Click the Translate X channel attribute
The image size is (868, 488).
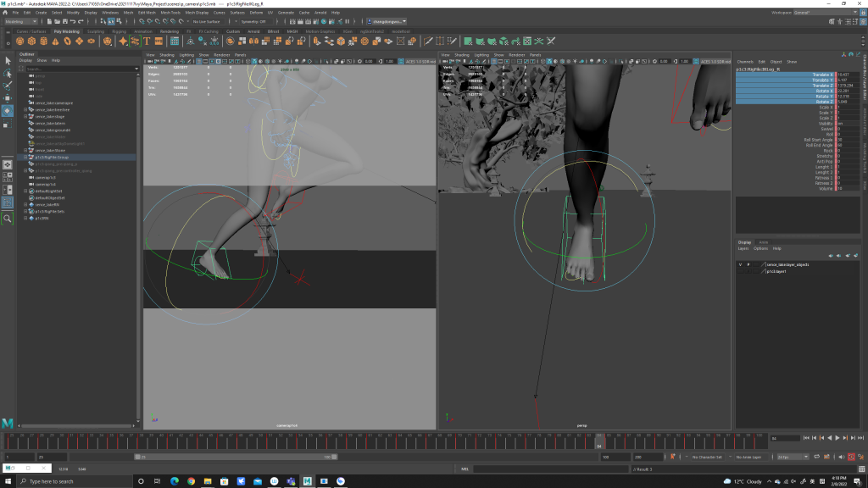(x=821, y=75)
